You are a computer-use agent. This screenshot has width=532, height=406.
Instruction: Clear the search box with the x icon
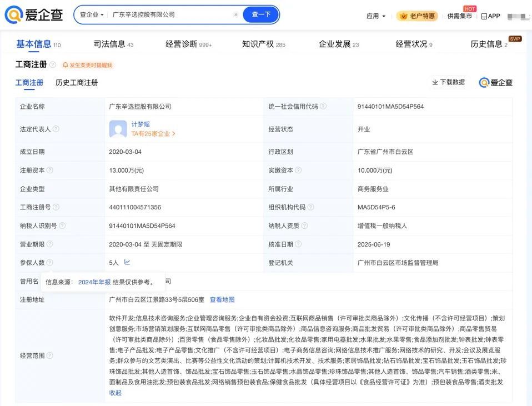pyautogui.click(x=236, y=14)
